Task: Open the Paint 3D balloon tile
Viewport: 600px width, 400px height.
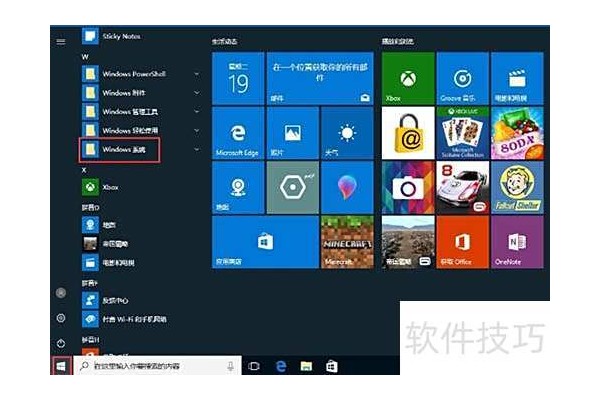Action: [347, 188]
